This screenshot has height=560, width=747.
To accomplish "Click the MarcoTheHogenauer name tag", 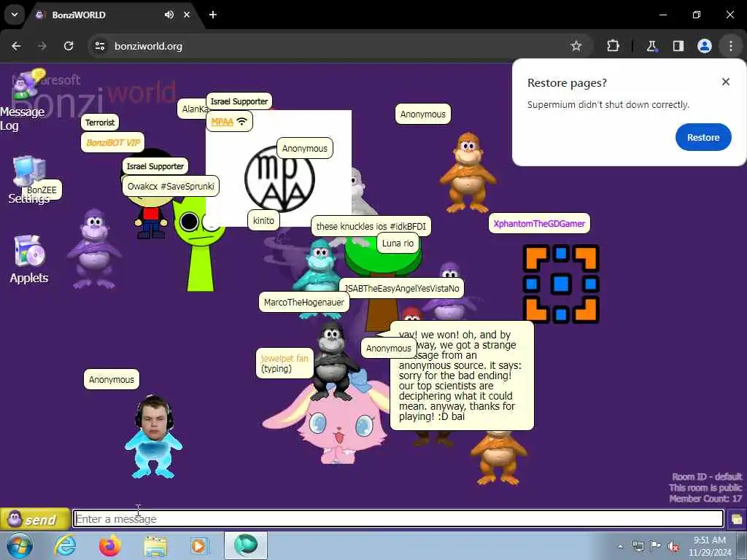I will [x=304, y=302].
